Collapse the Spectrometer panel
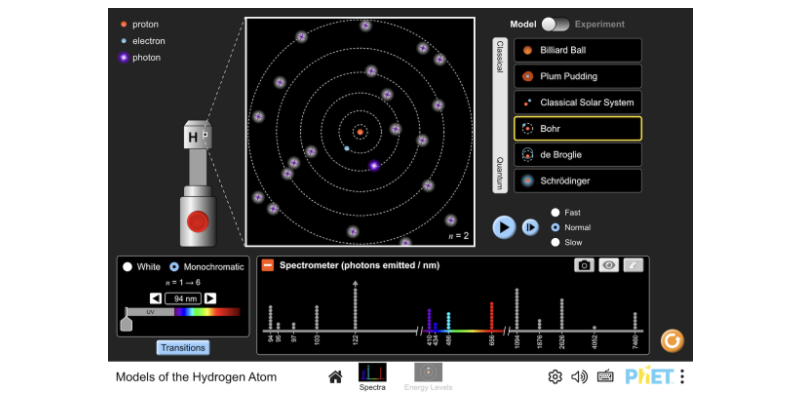This screenshot has width=800, height=400. [267, 265]
